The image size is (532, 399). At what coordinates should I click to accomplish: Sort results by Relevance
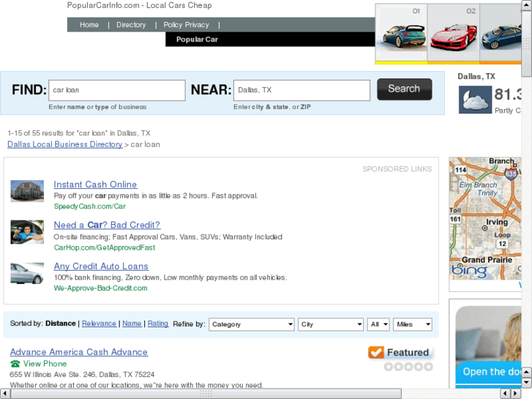coord(99,324)
